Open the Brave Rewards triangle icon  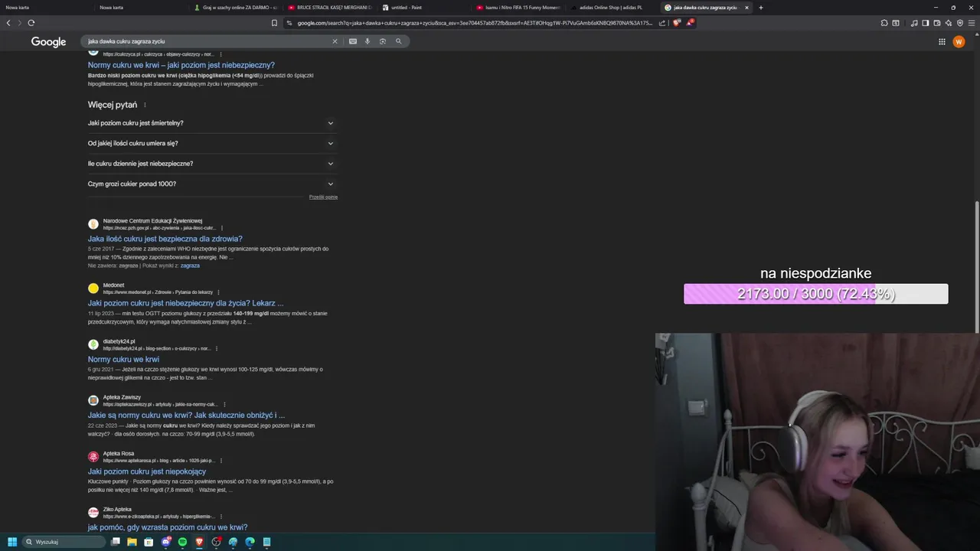click(x=690, y=23)
